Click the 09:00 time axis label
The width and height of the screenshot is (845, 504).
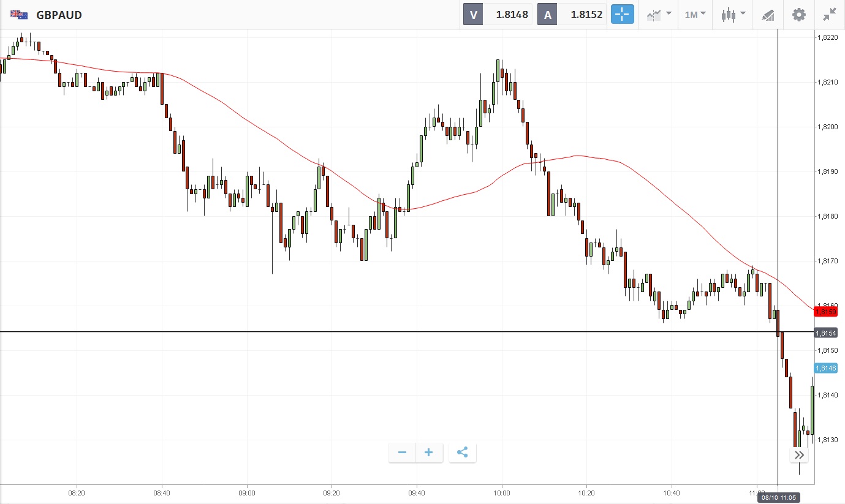(x=247, y=492)
